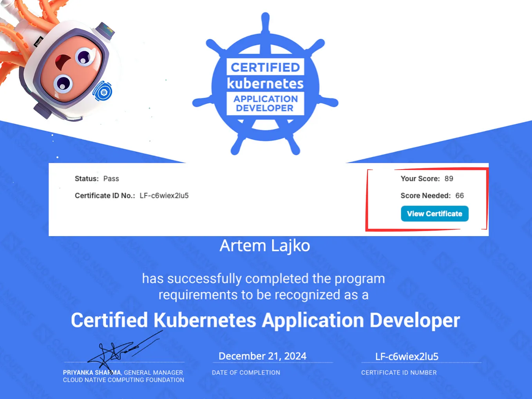Click "CLOUD NATIVE COMPUTING FOUNDATION" text
The width and height of the screenshot is (532, 399).
tap(123, 380)
